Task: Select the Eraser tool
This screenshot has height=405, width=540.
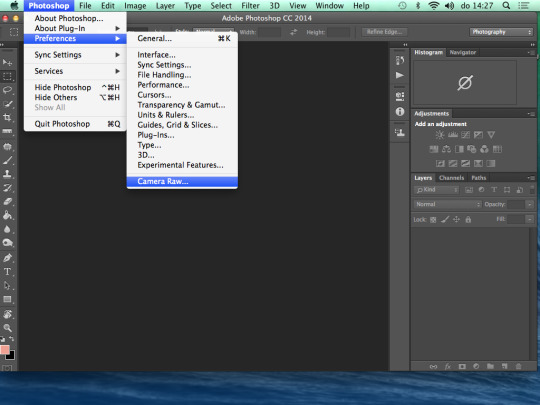Action: point(7,201)
